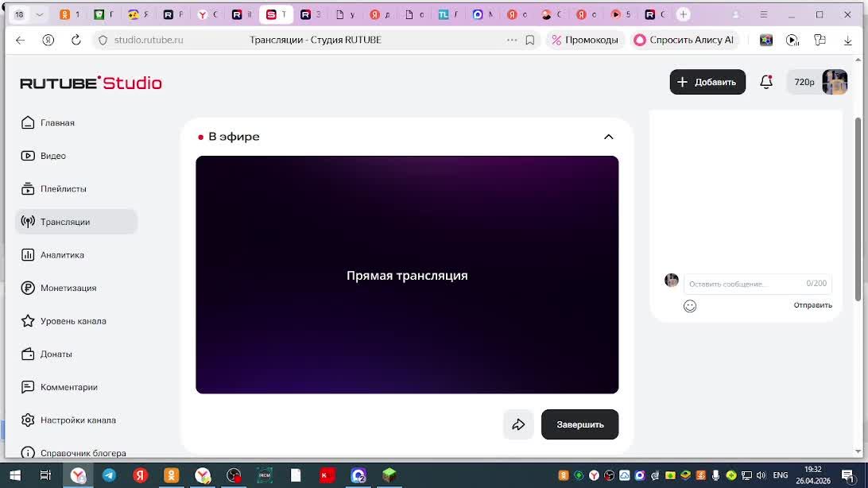Collapse the В эфире panel chevron
Image resolution: width=868 pixels, height=488 pixels.
(608, 137)
